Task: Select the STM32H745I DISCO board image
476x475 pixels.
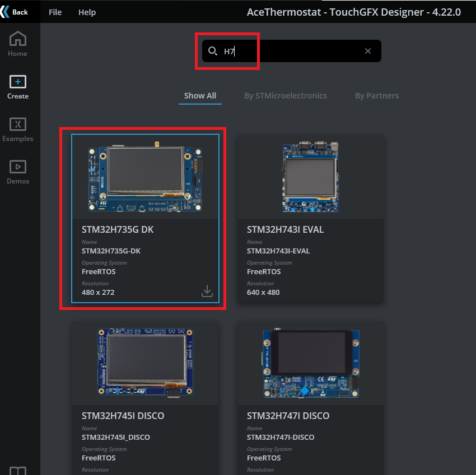Action: [145, 363]
